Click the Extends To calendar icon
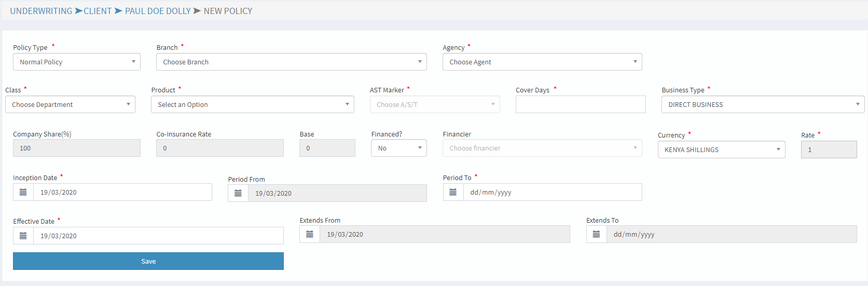Viewport: 868px width, 286px height. click(x=596, y=234)
